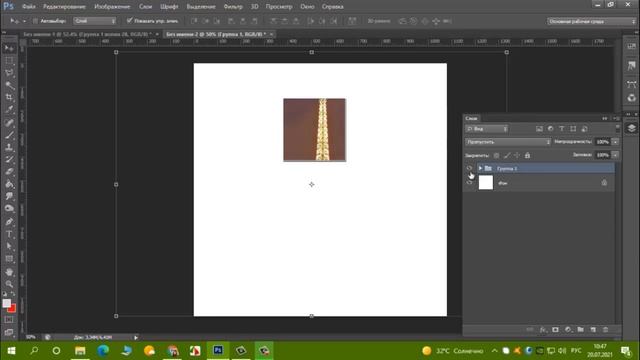Open the fill slider arrow
This screenshot has width=640, height=360.
point(615,155)
